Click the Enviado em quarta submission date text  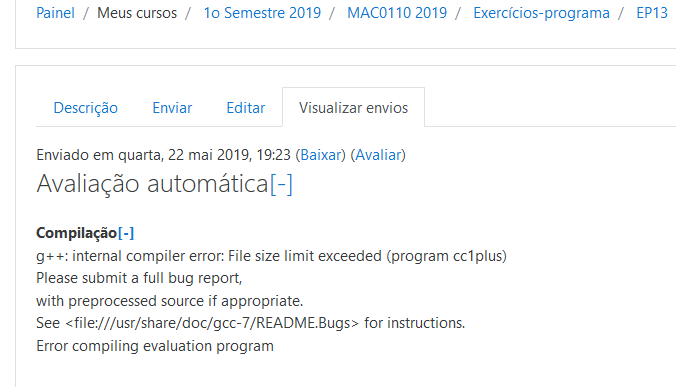(x=163, y=155)
